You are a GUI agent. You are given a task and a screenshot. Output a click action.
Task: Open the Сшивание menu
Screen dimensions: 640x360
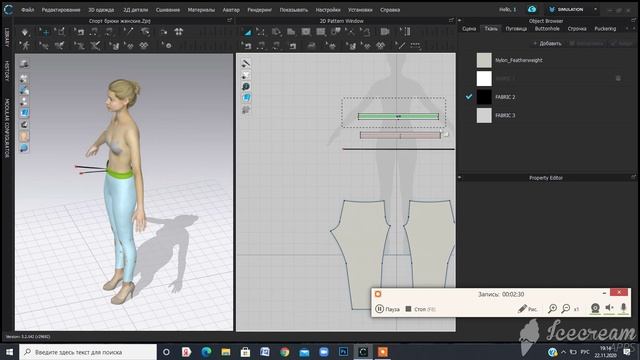coord(168,10)
